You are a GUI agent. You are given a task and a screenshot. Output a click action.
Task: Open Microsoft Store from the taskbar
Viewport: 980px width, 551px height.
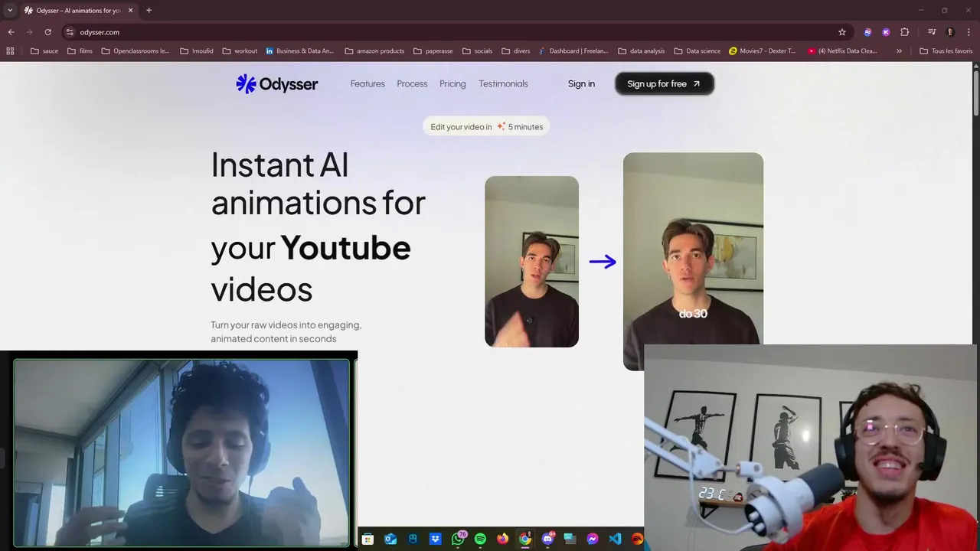coord(367,539)
